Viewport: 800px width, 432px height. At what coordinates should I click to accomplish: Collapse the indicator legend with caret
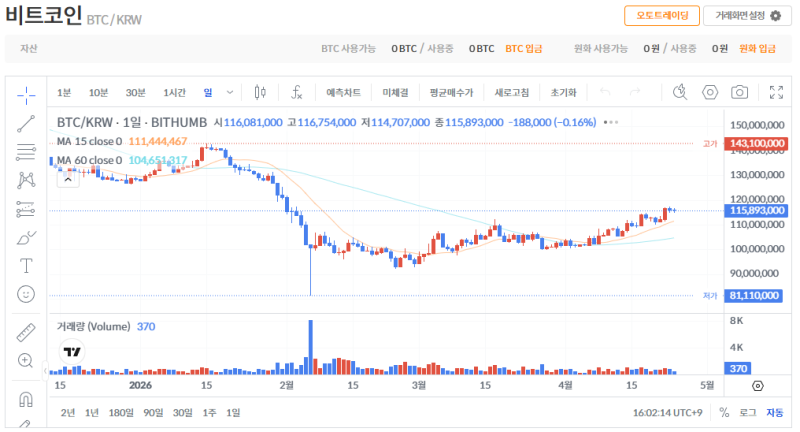click(x=68, y=180)
